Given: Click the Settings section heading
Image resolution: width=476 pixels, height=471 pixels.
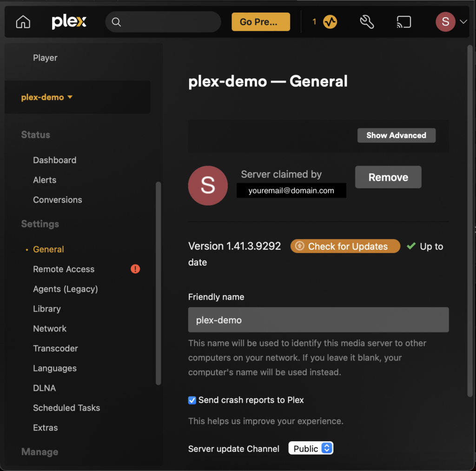Looking at the screenshot, I should (x=40, y=224).
